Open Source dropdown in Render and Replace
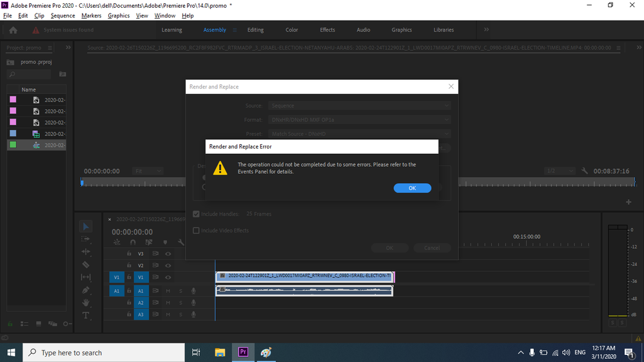Screen dimensions: 644x362 click(359, 106)
